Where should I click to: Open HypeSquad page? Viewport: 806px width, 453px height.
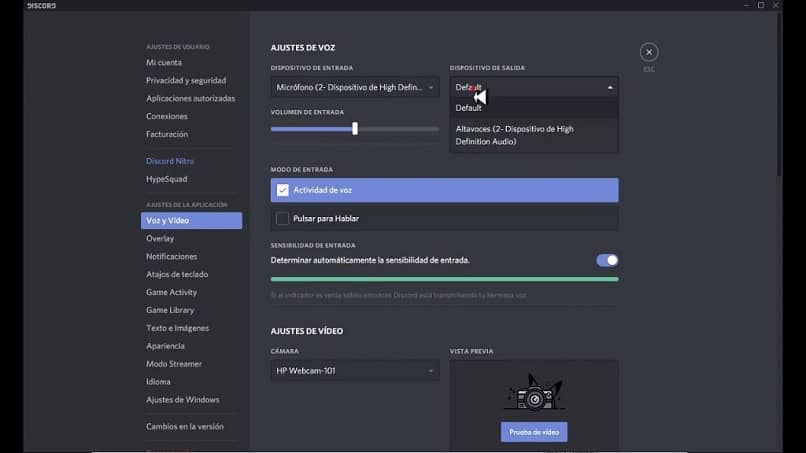tap(167, 179)
